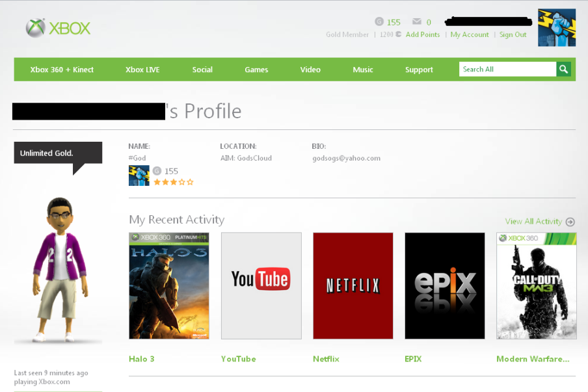Open Xbox 360 + Kinect menu
This screenshot has height=392, width=588.
[62, 70]
